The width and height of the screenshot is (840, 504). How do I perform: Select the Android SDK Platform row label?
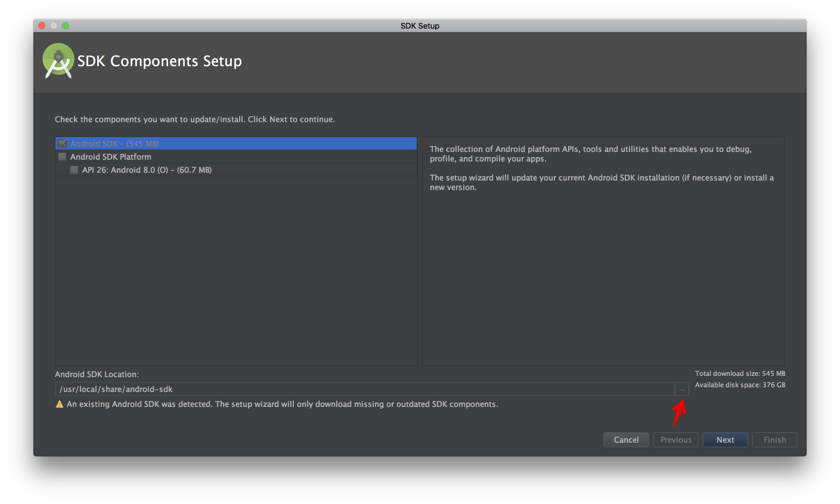[x=111, y=157]
